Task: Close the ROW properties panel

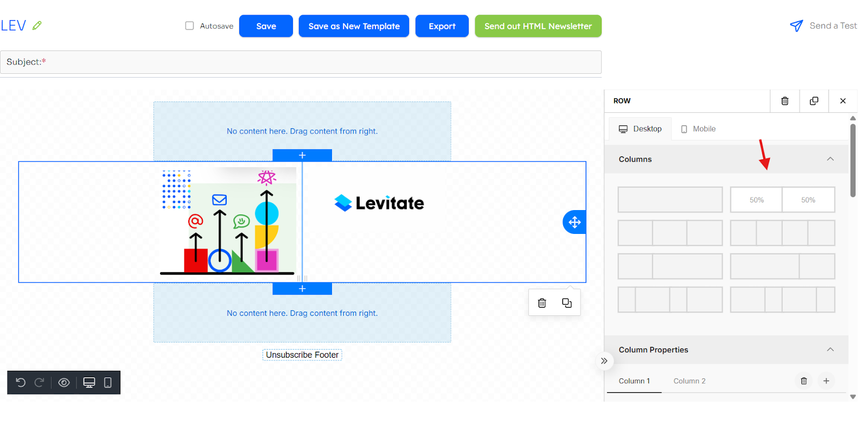Action: tap(843, 101)
